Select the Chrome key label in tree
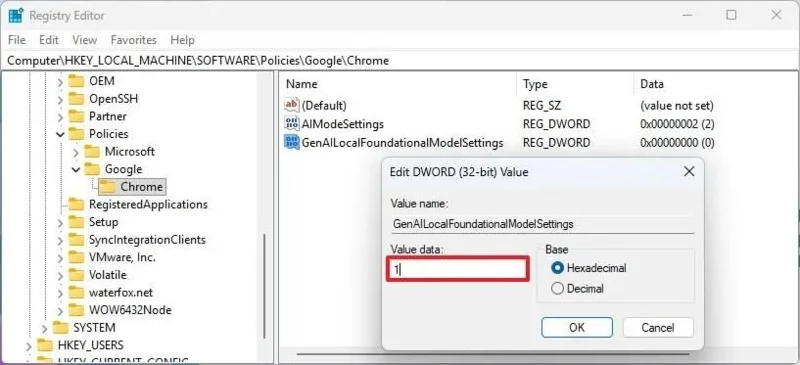Screen dimensions: 800x365 [141, 187]
